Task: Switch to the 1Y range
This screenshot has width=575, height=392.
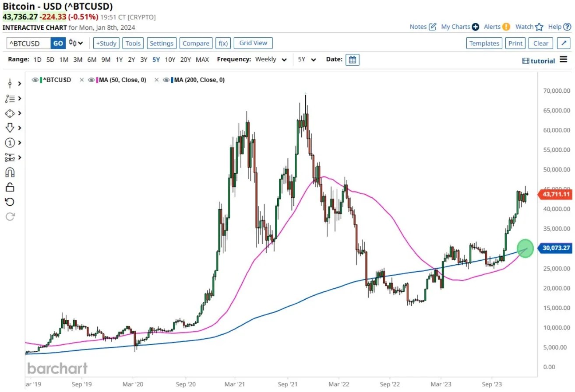Action: point(119,59)
